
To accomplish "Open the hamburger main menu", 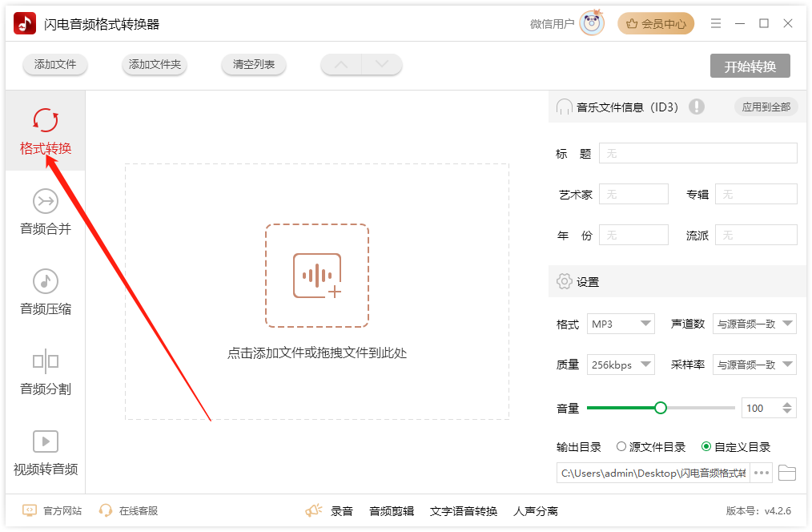I will pos(716,24).
